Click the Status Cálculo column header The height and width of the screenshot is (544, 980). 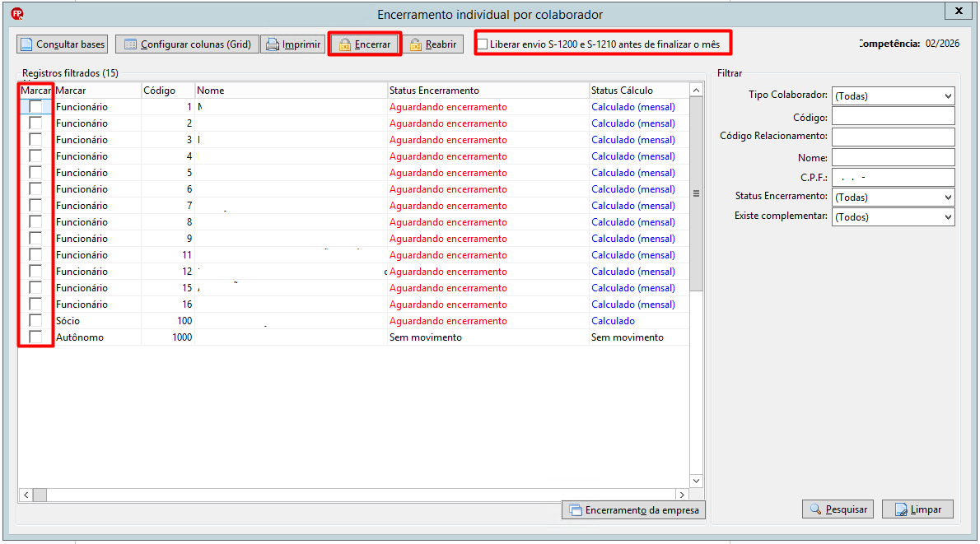click(639, 91)
